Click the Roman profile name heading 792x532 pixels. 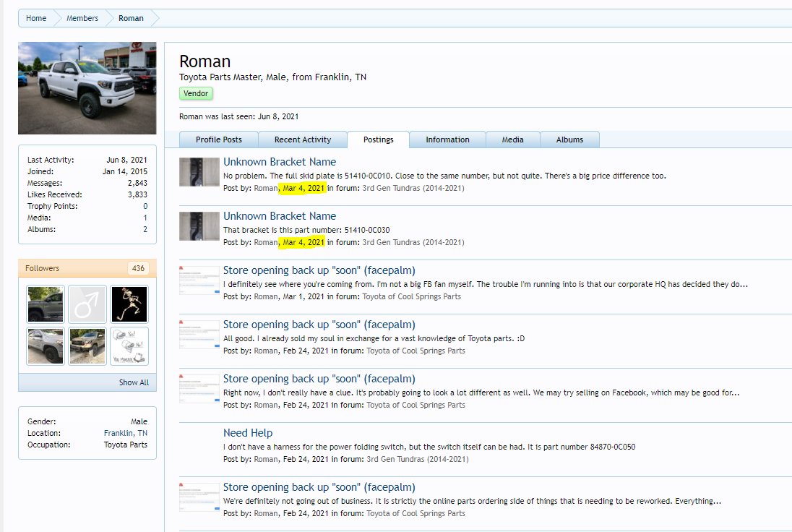pos(205,61)
